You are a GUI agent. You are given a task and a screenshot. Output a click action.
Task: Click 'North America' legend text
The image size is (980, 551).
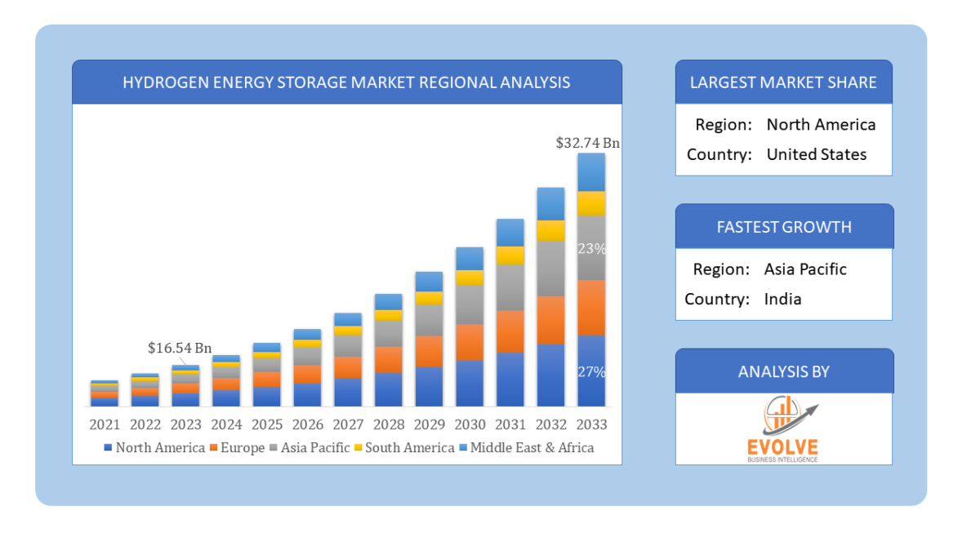click(160, 448)
